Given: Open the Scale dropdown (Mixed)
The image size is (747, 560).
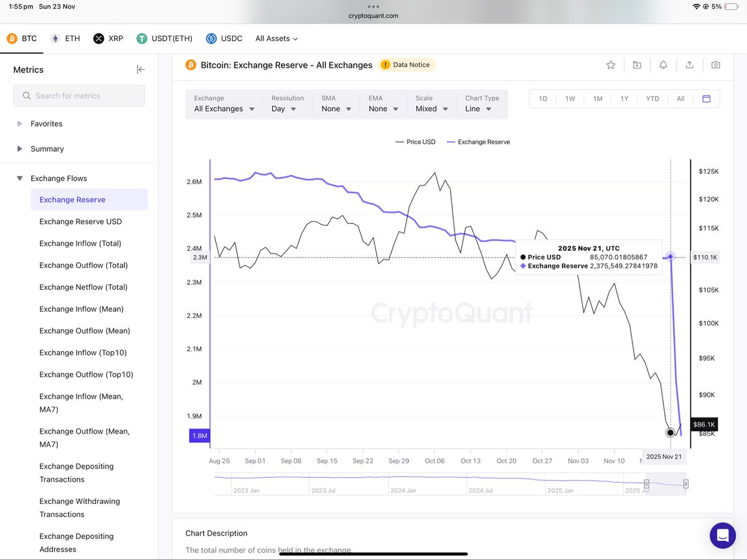Looking at the screenshot, I should [432, 104].
